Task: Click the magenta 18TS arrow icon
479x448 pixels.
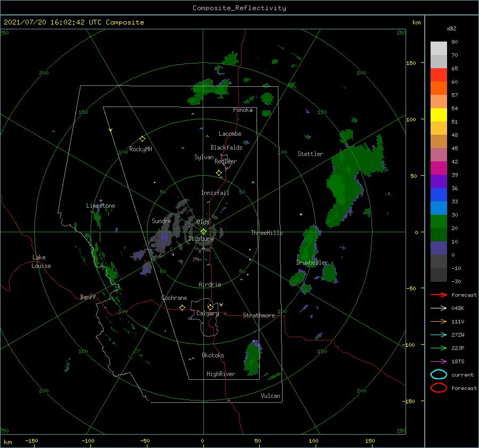Action: (439, 362)
